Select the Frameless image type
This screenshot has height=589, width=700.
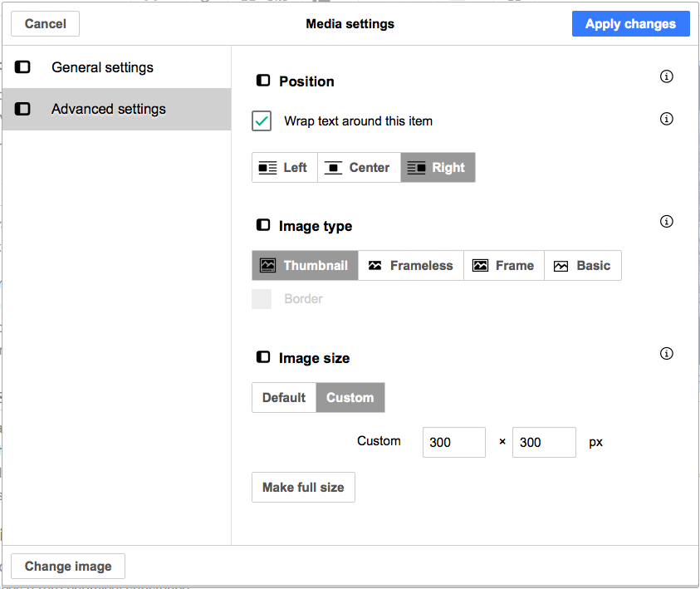click(411, 266)
